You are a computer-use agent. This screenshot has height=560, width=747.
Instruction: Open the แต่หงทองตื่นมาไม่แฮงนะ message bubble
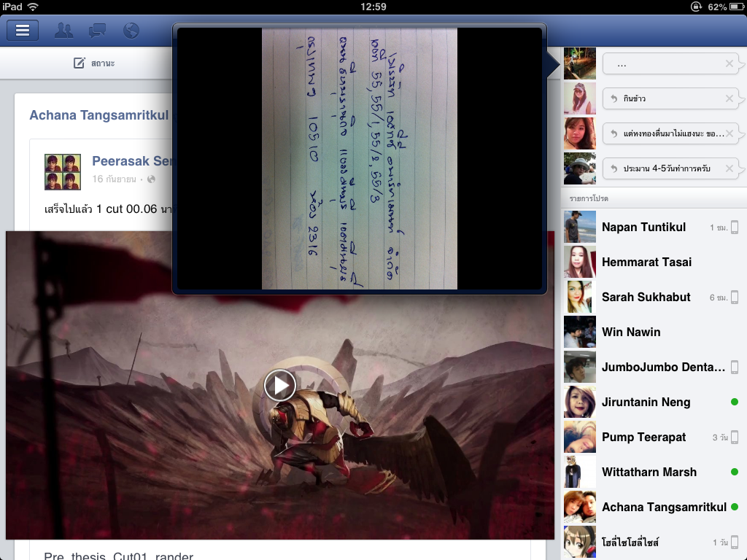[x=671, y=133]
